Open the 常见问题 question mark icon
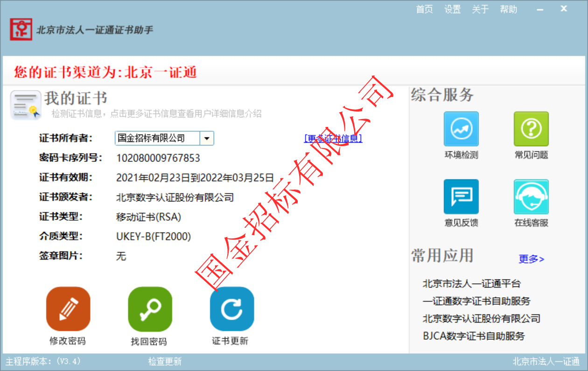 click(531, 129)
